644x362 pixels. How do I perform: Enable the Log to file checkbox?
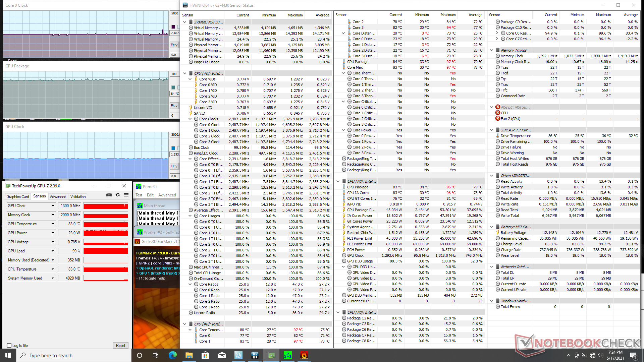(9, 345)
